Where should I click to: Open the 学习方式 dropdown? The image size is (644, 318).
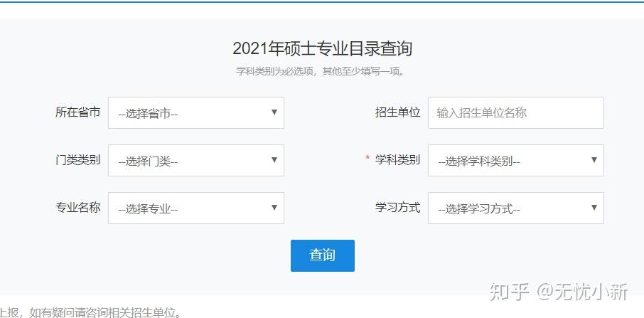click(515, 208)
